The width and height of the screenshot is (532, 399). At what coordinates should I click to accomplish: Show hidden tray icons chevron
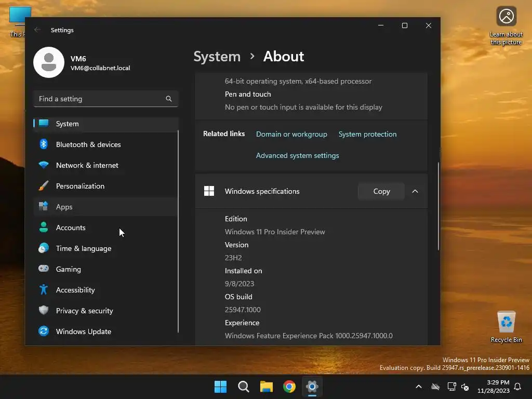[x=419, y=387]
